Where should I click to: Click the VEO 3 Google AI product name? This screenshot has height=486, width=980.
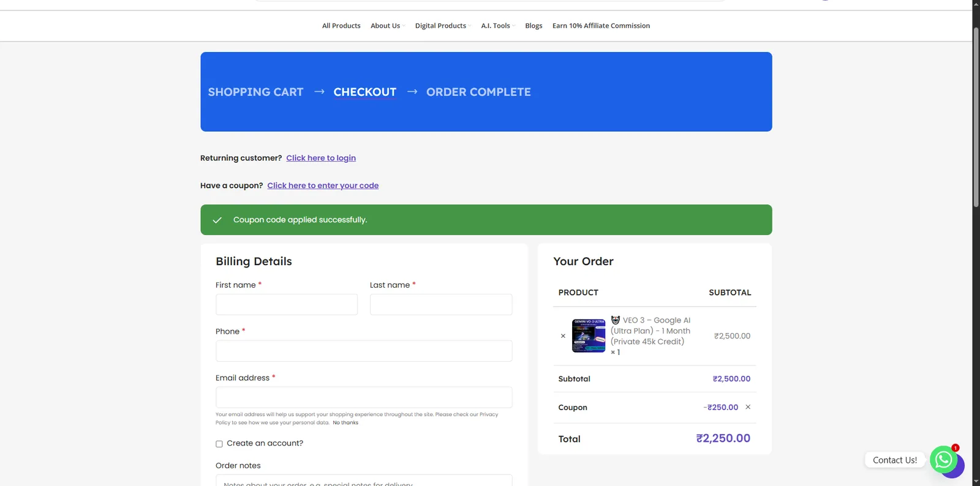tap(650, 331)
